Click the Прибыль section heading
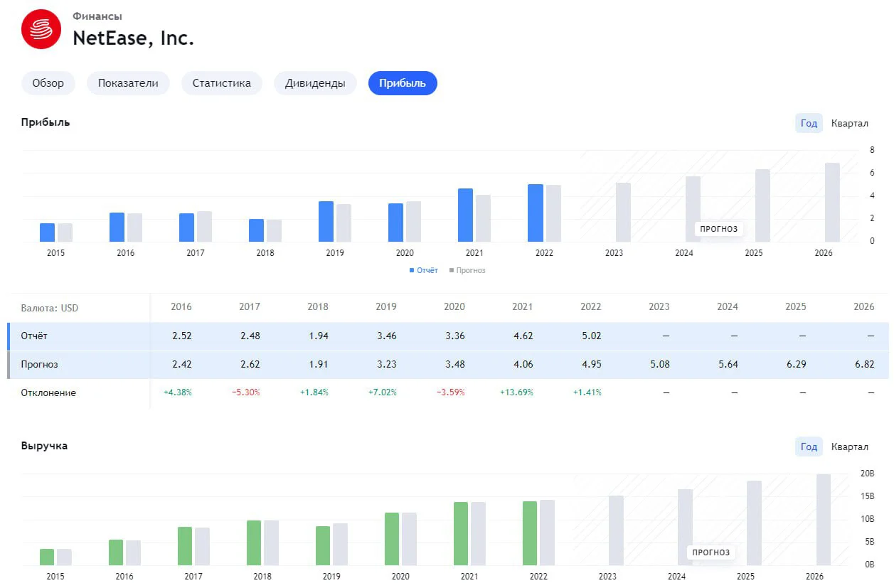This screenshot has width=894, height=588. [x=46, y=122]
